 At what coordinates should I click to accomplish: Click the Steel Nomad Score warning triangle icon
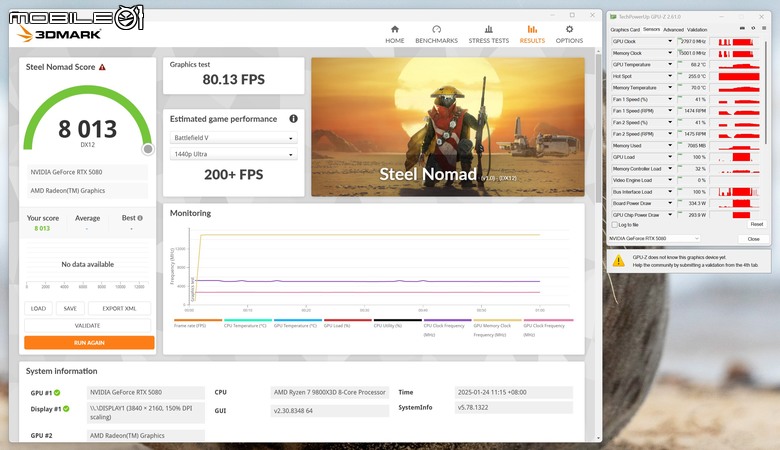(x=102, y=67)
